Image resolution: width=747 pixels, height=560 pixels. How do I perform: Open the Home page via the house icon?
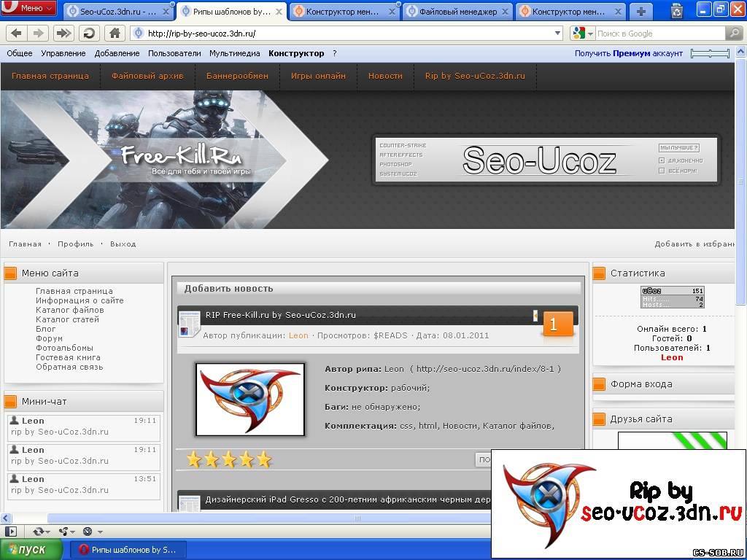tap(115, 33)
